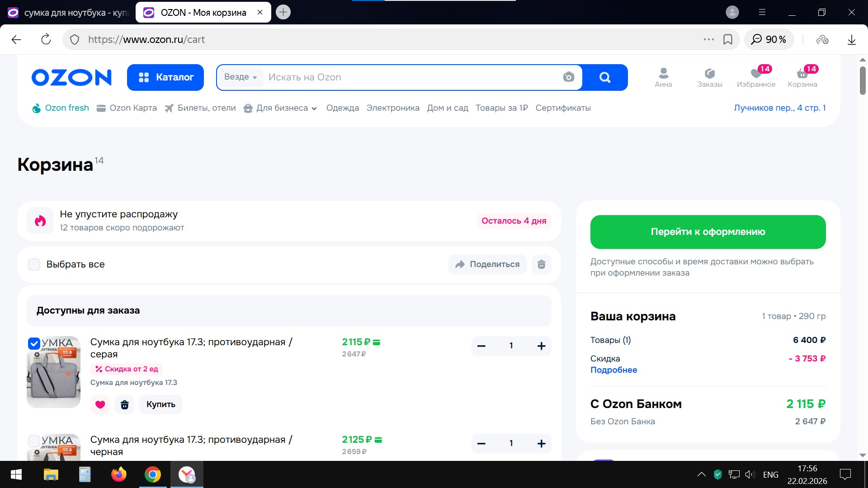
Task: Check the Выбрать все checkbox
Action: click(x=34, y=264)
